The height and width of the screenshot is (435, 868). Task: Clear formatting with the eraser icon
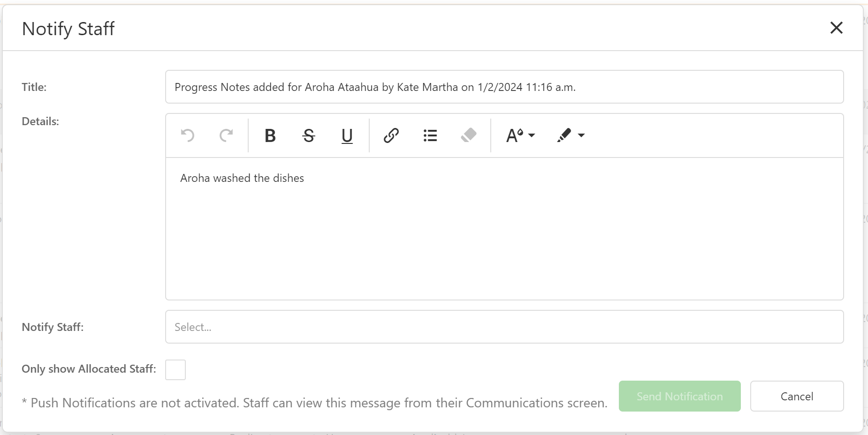point(468,135)
